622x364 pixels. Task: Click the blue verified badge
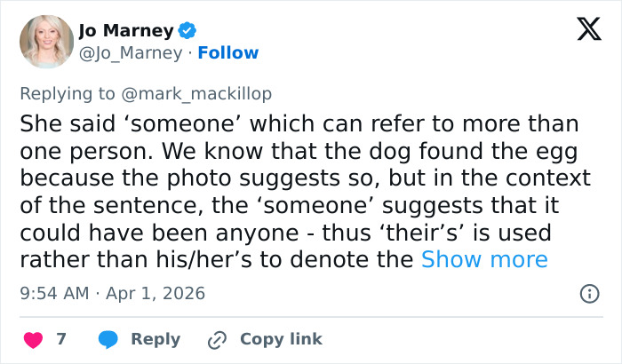click(187, 30)
